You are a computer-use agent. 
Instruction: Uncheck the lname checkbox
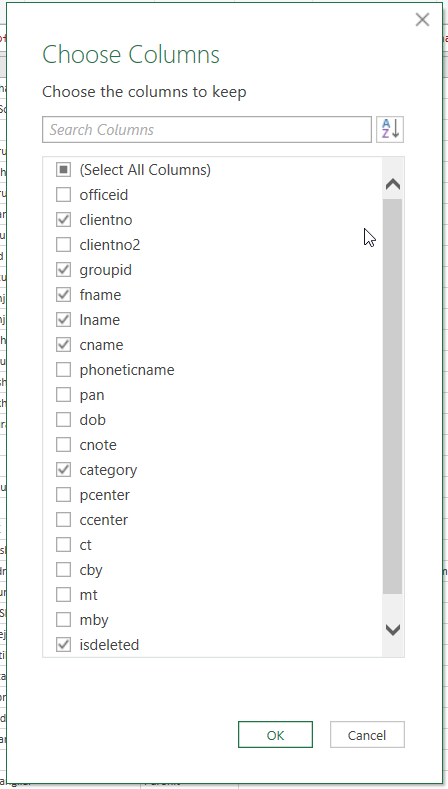click(x=63, y=320)
